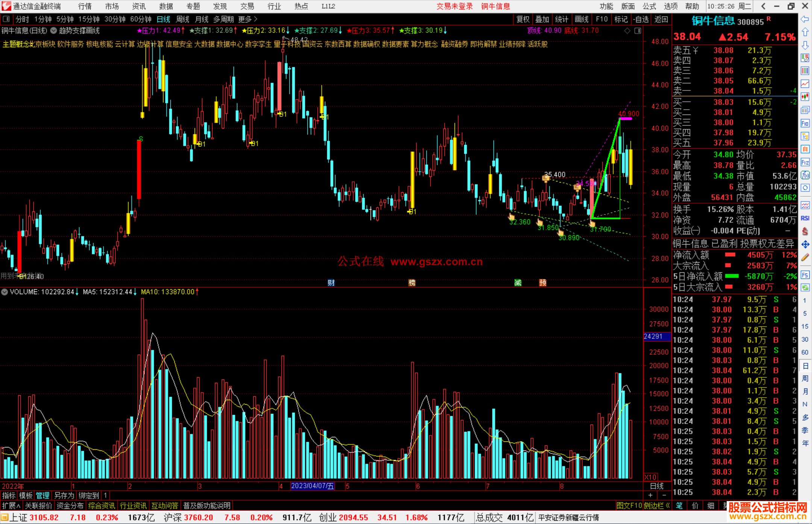Click the four-way move arrows icon
Viewport: 812px width, 524px height.
click(x=805, y=245)
